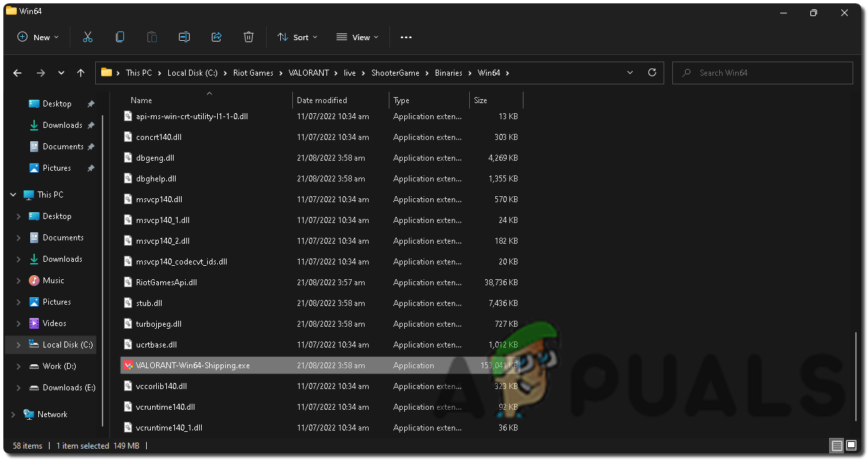Image resolution: width=868 pixels, height=460 pixels.
Task: Refresh the current folder view
Action: coord(652,72)
